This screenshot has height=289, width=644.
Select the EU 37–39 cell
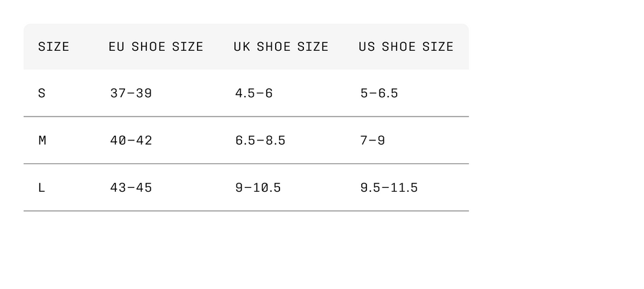click(131, 93)
